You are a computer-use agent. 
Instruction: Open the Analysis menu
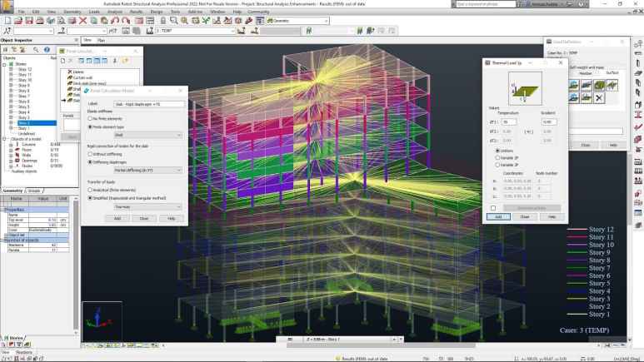tap(113, 12)
